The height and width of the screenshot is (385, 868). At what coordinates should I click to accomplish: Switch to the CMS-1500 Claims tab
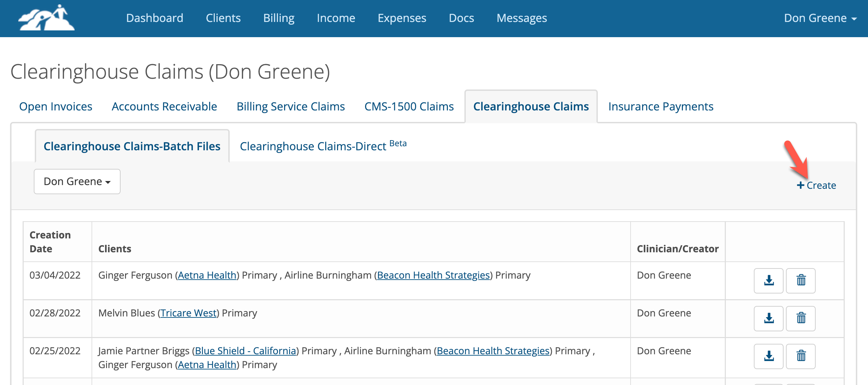[x=409, y=106]
